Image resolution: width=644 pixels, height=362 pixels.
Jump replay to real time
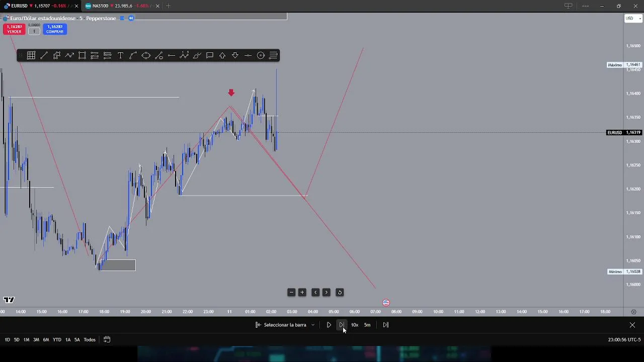point(386,325)
